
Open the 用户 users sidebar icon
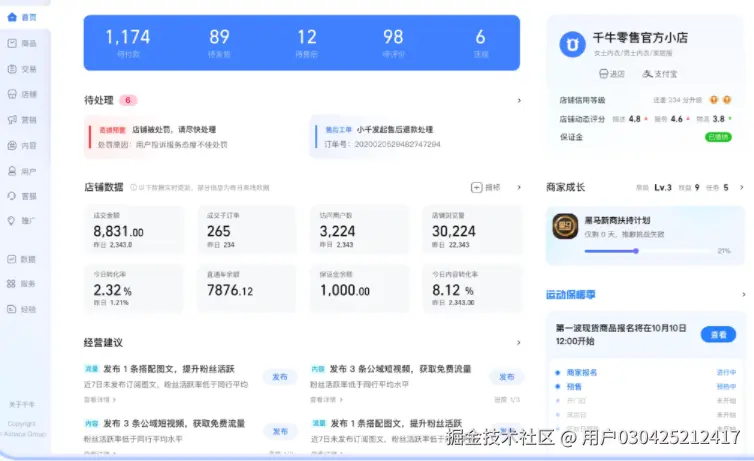(x=12, y=171)
